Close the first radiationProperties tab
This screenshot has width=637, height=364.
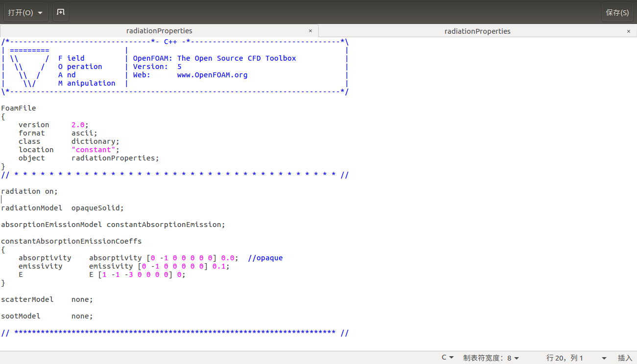click(x=310, y=31)
